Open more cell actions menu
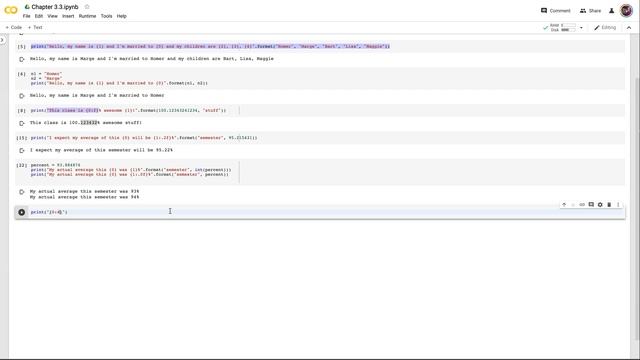Image resolution: width=640 pixels, height=360 pixels. 618,204
